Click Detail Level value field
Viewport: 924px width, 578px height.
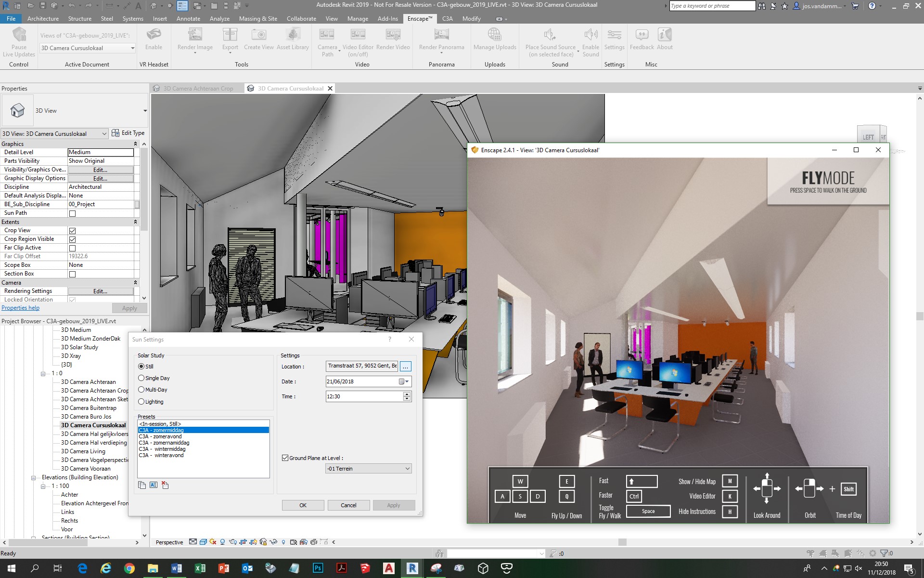[x=101, y=152]
